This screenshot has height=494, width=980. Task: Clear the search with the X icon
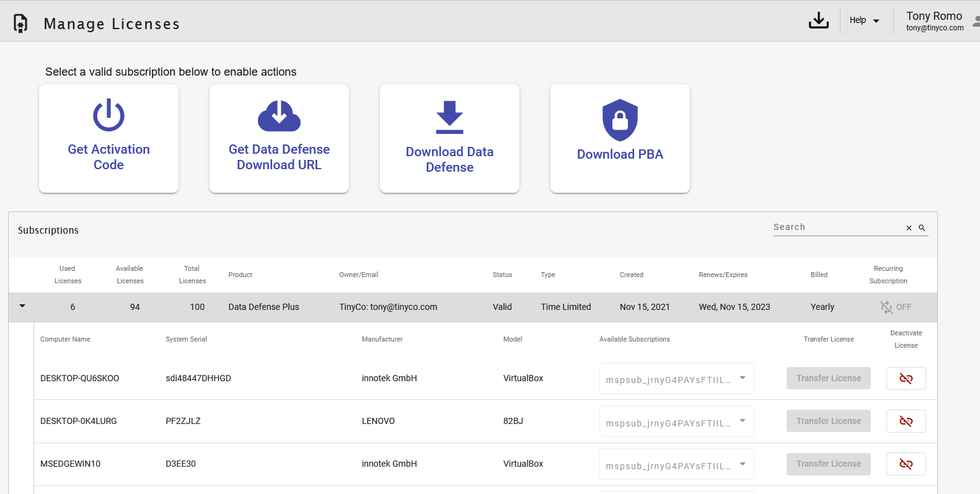coord(909,228)
